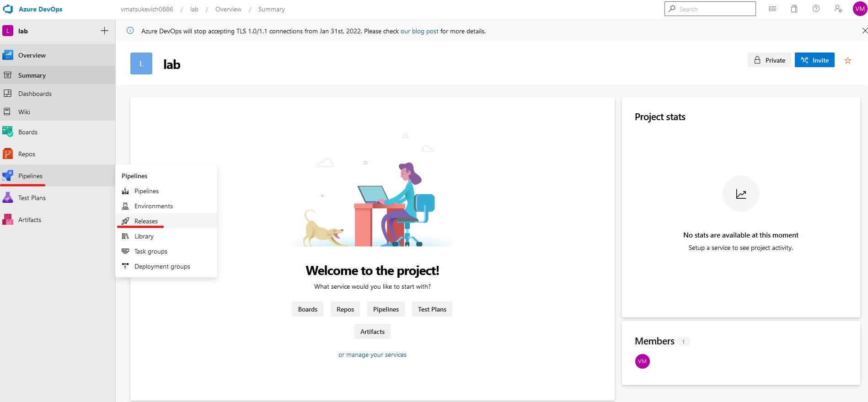868x402 pixels.
Task: Click the Artifacts service button
Action: (x=372, y=332)
